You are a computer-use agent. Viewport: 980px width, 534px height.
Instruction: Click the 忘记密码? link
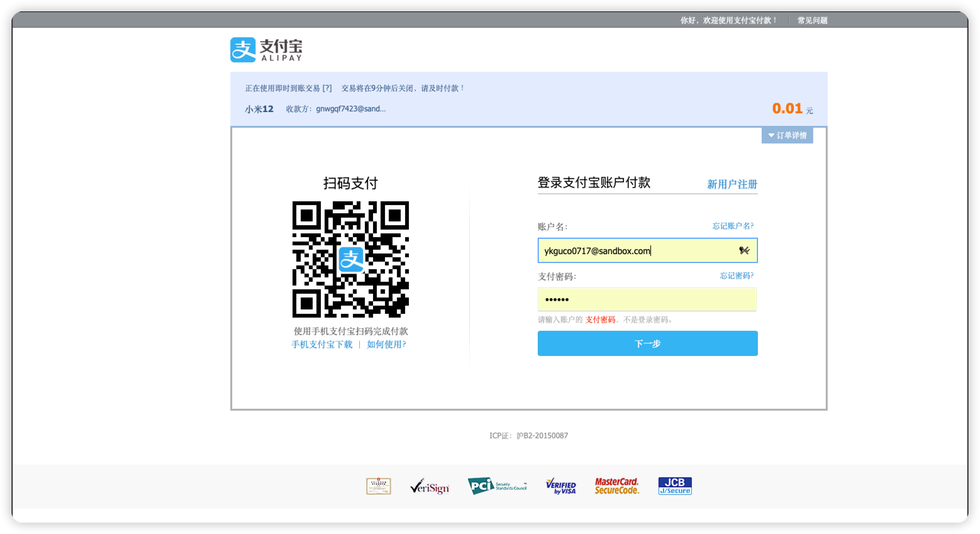coord(737,275)
